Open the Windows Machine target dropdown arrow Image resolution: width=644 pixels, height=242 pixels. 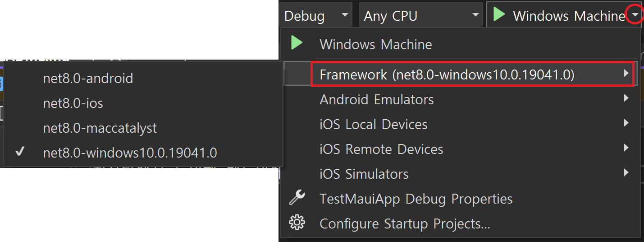[x=635, y=15]
